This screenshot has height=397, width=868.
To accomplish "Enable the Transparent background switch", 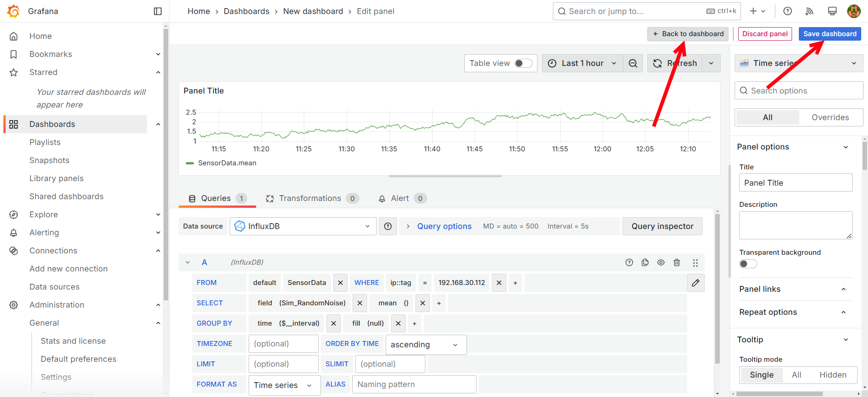I will point(748,264).
